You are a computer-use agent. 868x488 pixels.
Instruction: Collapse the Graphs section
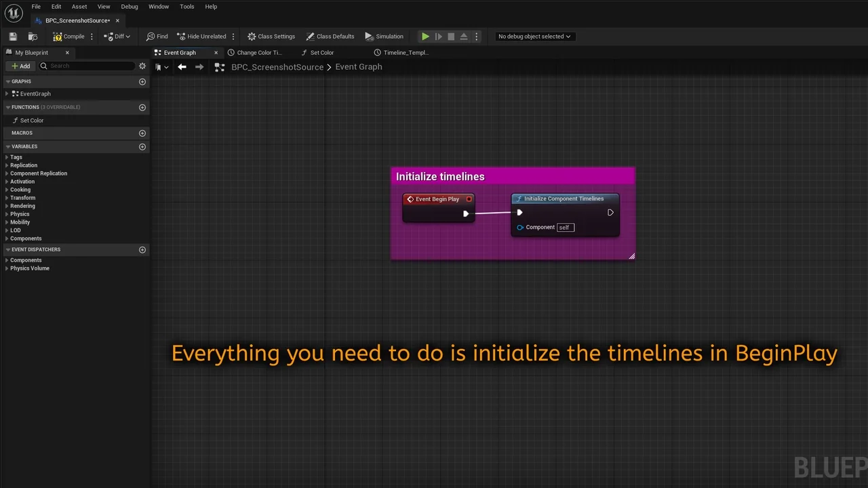click(x=8, y=81)
